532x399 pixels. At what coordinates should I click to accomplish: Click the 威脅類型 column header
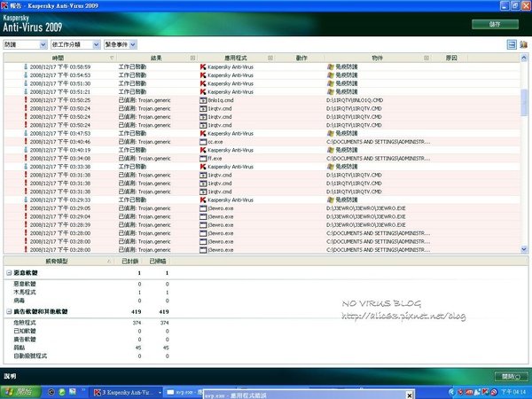[x=57, y=262]
